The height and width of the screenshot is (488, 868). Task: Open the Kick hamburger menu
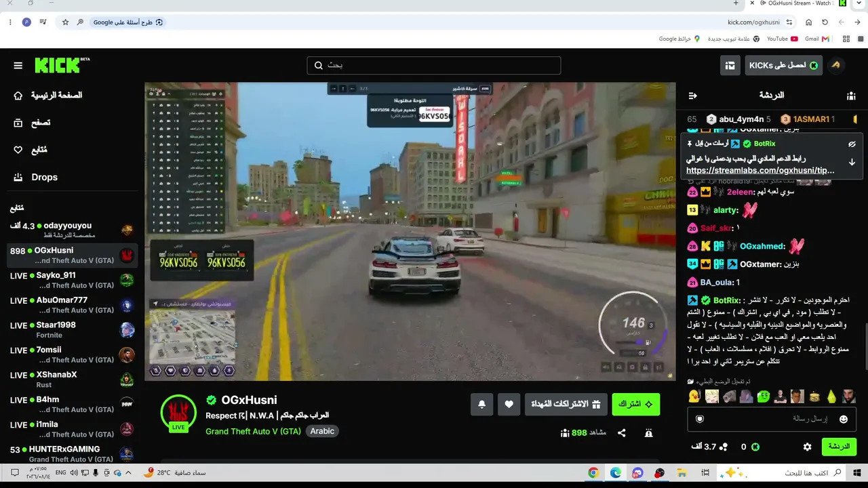click(18, 66)
